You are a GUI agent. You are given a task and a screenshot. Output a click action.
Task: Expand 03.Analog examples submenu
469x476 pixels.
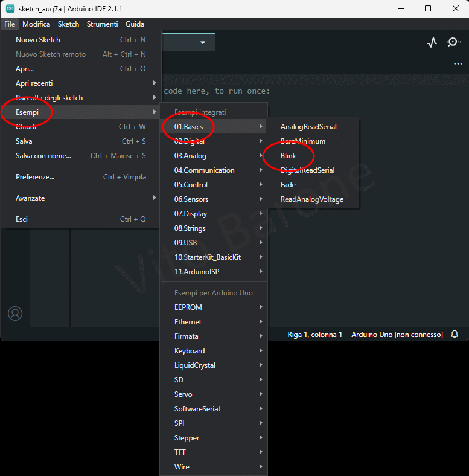(214, 156)
